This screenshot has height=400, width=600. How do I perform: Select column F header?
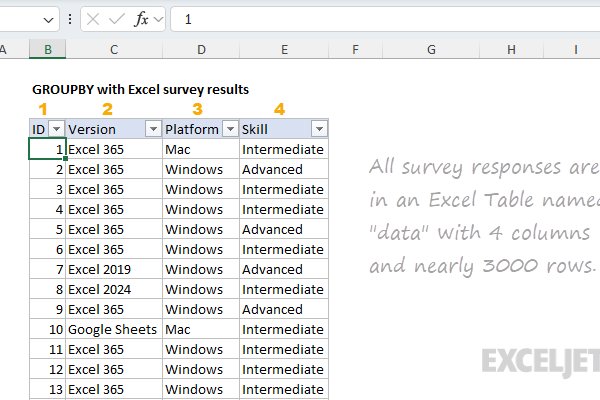click(x=355, y=49)
